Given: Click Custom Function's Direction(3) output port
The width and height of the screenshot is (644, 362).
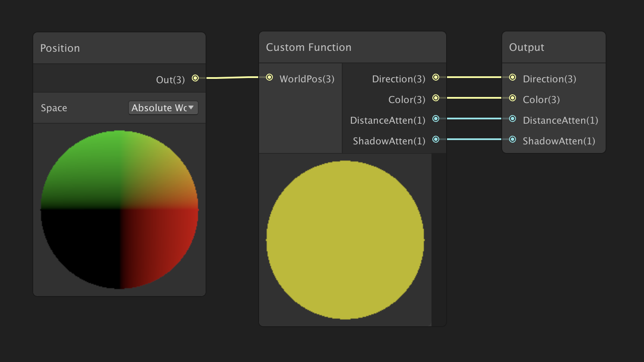Looking at the screenshot, I should 436,77.
